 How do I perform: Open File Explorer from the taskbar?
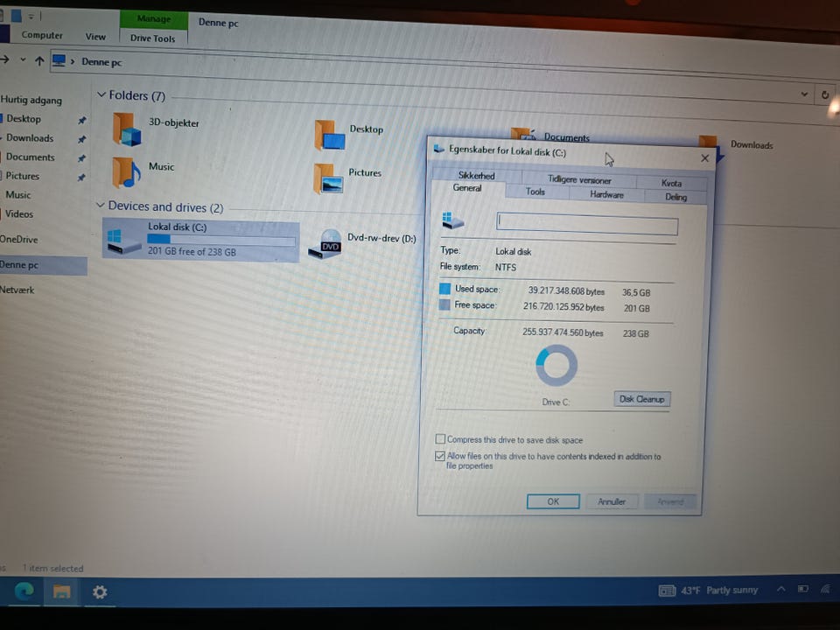(61, 591)
